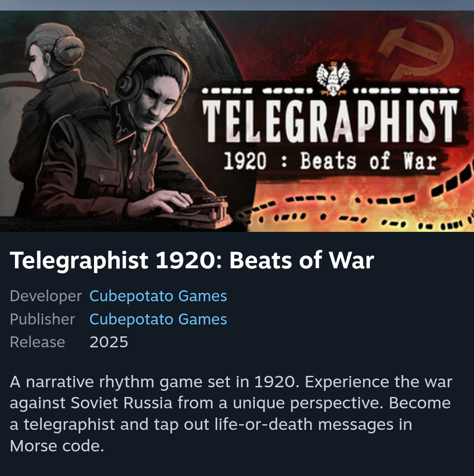Viewport: 474px width, 476px height.
Task: Click the large TELEGRAPHIST logo text
Action: pyautogui.click(x=330, y=120)
